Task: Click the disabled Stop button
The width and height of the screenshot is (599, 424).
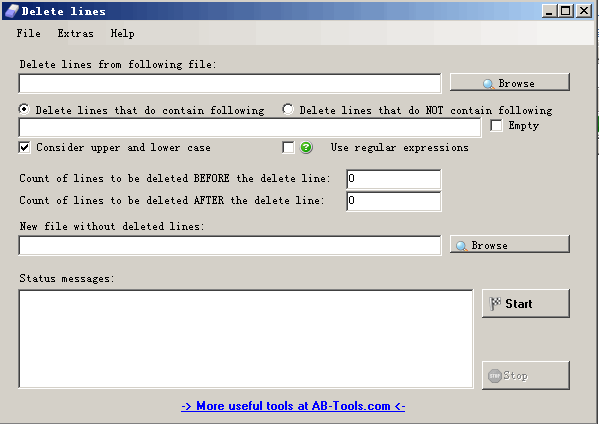Action: coord(526,375)
